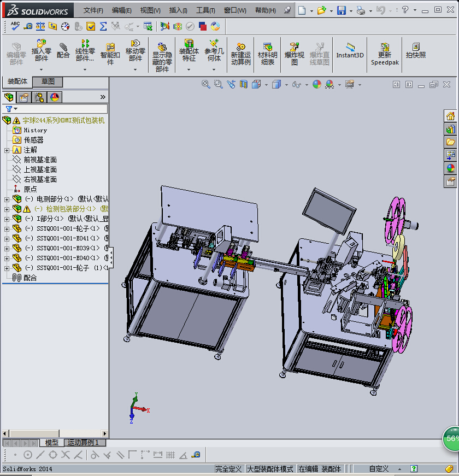Open the Display Style cube icon

[276, 84]
